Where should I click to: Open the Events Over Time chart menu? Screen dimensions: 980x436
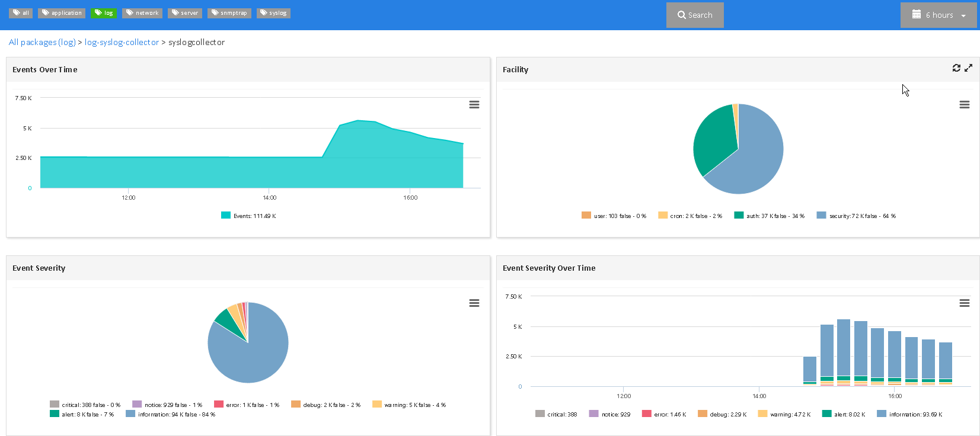[474, 105]
